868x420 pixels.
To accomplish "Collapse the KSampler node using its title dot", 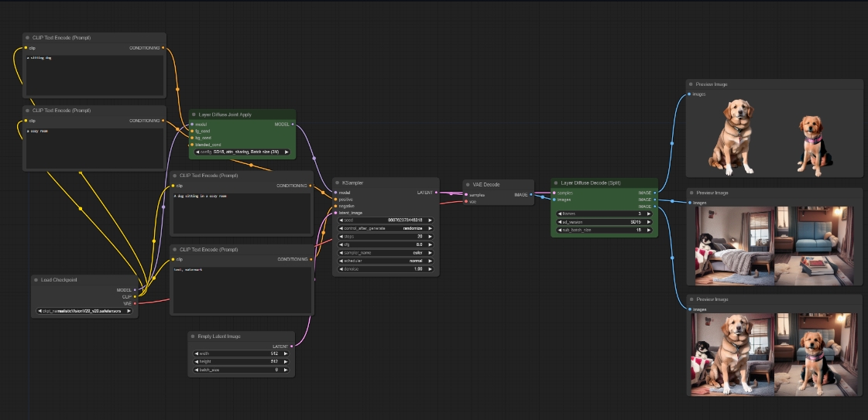I will (x=338, y=183).
